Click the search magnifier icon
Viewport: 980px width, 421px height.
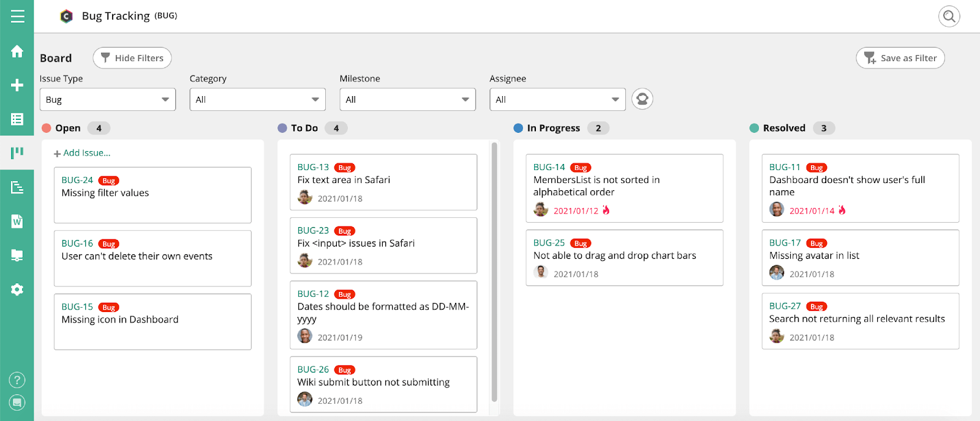pyautogui.click(x=949, y=17)
